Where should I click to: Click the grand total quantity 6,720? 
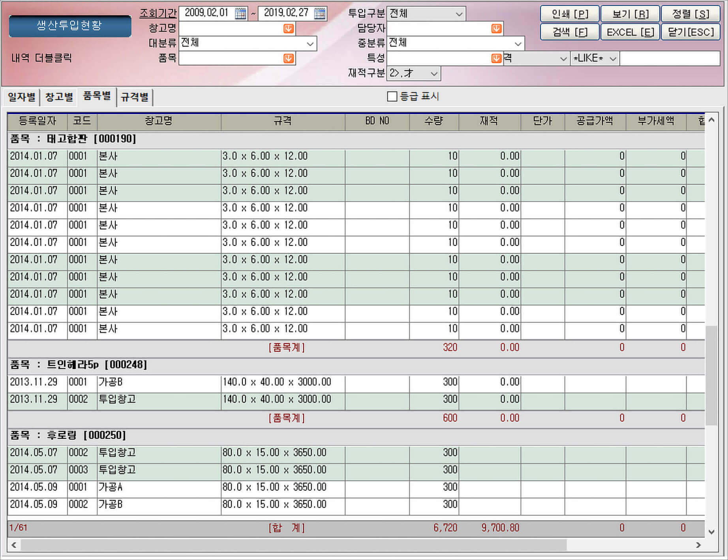(445, 528)
